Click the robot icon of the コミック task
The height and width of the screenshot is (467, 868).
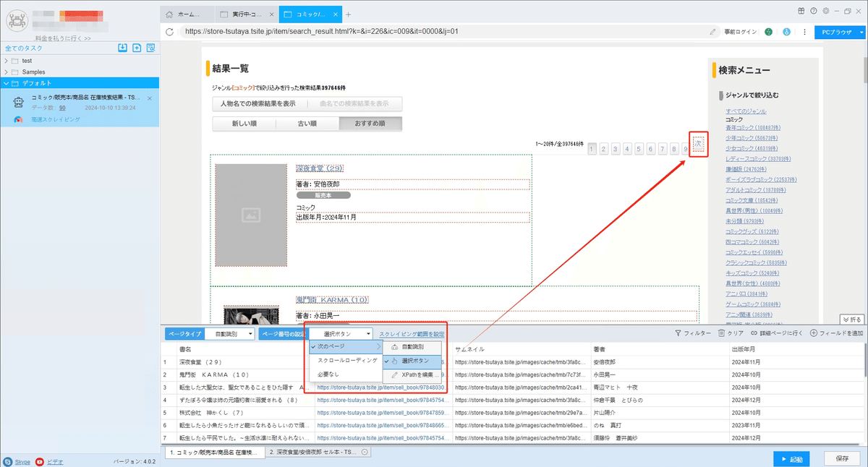coord(19,102)
